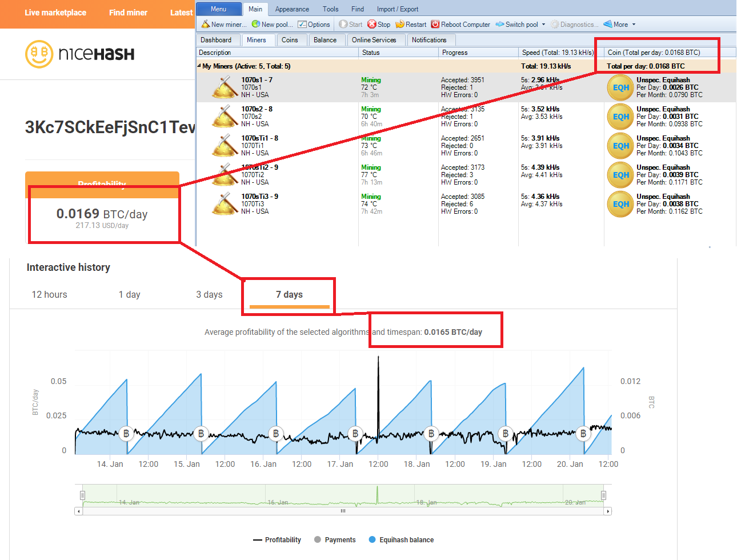The width and height of the screenshot is (737, 560).
Task: Collapse the My Miners group
Action: 199,66
